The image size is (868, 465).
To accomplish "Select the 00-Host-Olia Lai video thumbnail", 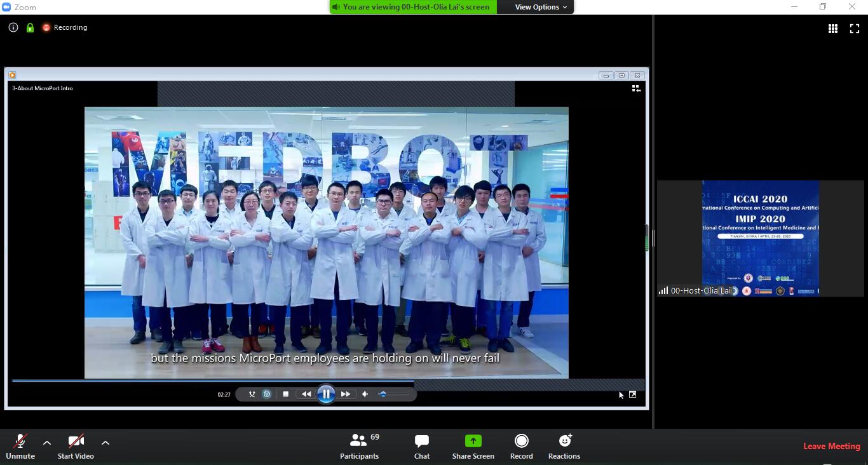I will point(761,238).
